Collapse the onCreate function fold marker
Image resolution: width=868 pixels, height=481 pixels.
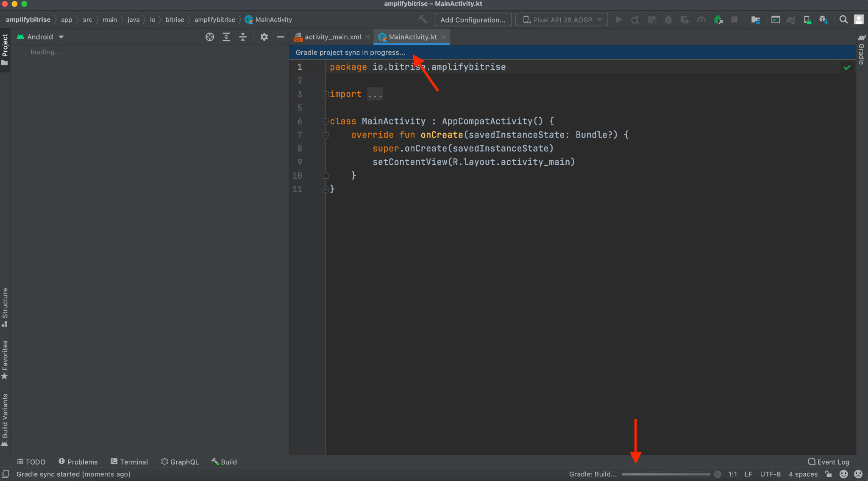(x=325, y=135)
